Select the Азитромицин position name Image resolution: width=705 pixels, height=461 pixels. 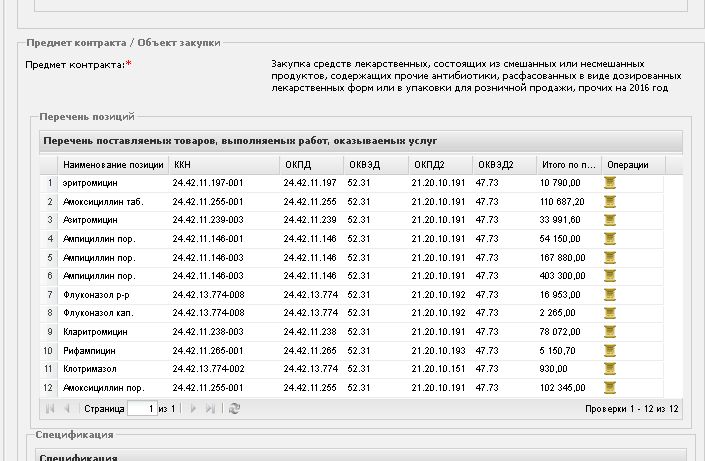tap(90, 220)
